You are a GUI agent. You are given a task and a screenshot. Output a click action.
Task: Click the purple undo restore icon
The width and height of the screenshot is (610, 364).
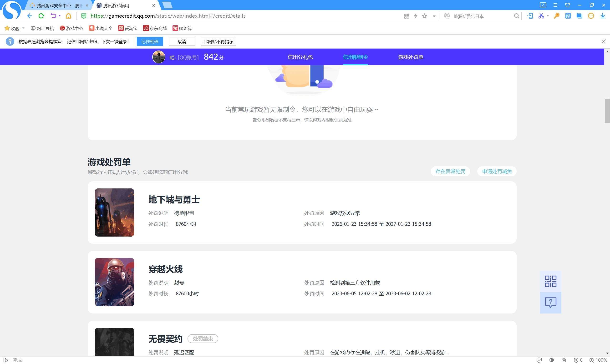(x=53, y=16)
